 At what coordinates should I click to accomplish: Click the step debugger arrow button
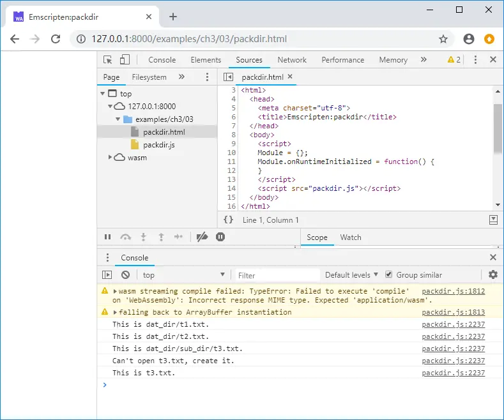coord(178,237)
